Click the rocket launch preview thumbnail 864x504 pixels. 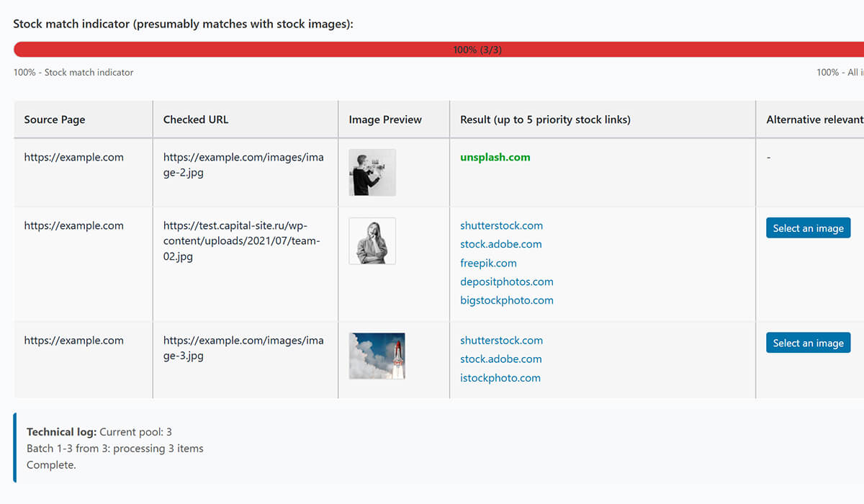[x=377, y=356]
